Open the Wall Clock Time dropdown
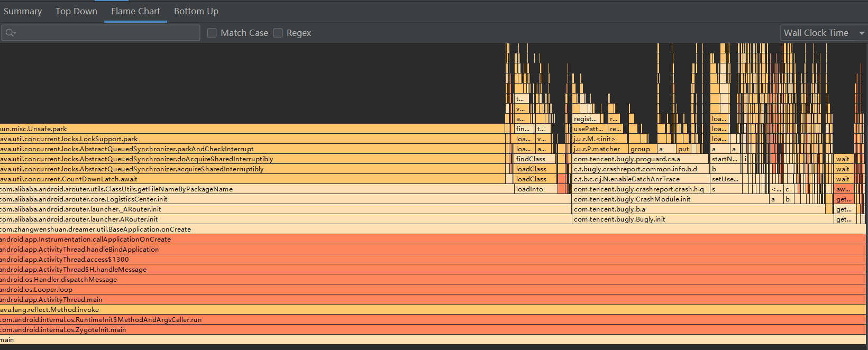This screenshot has width=868, height=350. coord(824,33)
